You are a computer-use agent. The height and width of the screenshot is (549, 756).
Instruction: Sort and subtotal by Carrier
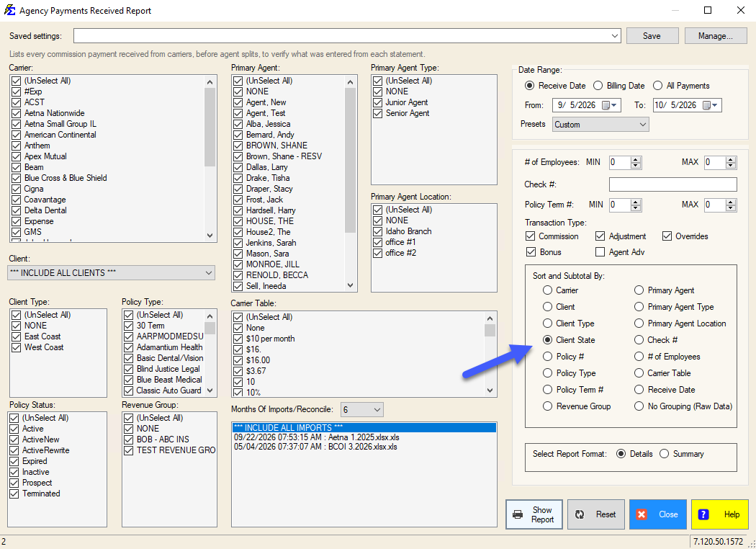click(x=560, y=290)
